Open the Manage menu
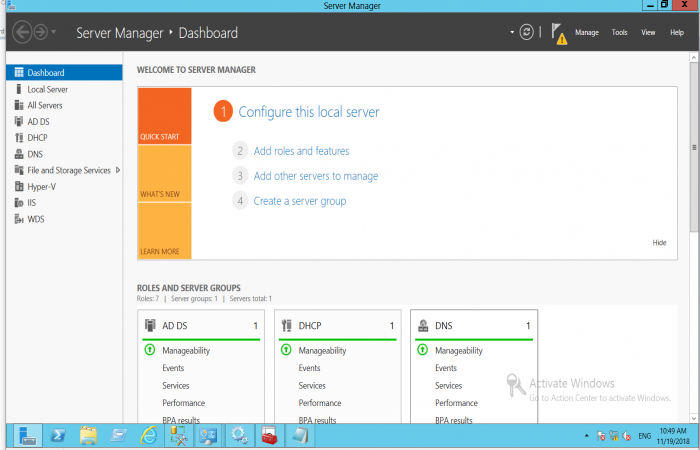This screenshot has height=450, width=700. (x=587, y=32)
